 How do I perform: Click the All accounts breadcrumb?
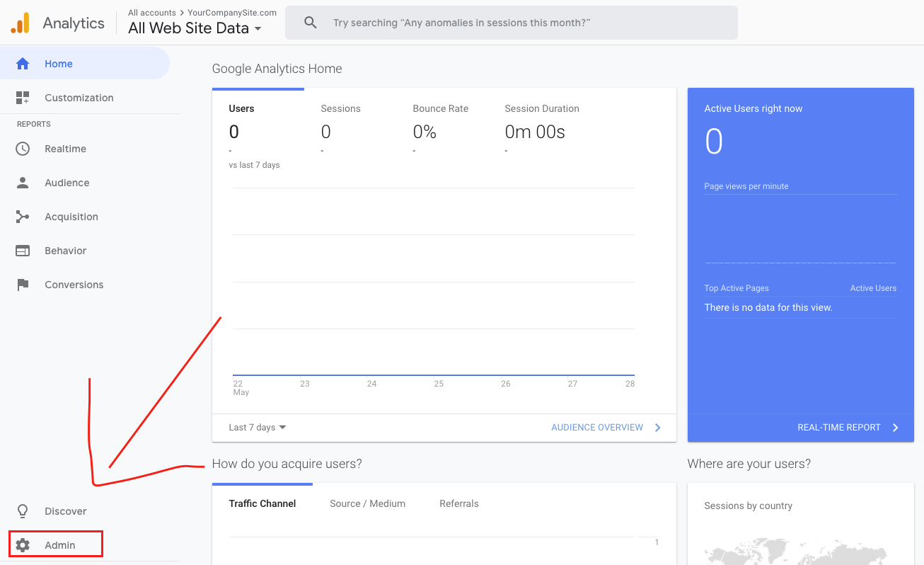pyautogui.click(x=152, y=13)
